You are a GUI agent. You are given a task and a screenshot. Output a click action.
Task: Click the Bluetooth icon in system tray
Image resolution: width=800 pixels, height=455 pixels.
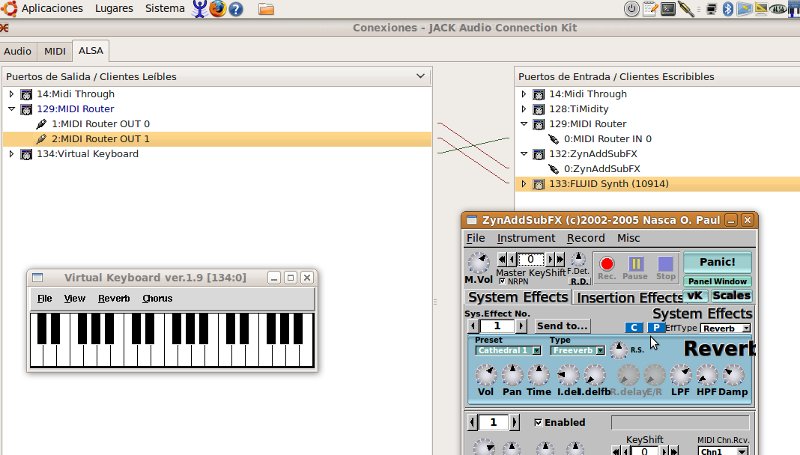click(x=729, y=9)
